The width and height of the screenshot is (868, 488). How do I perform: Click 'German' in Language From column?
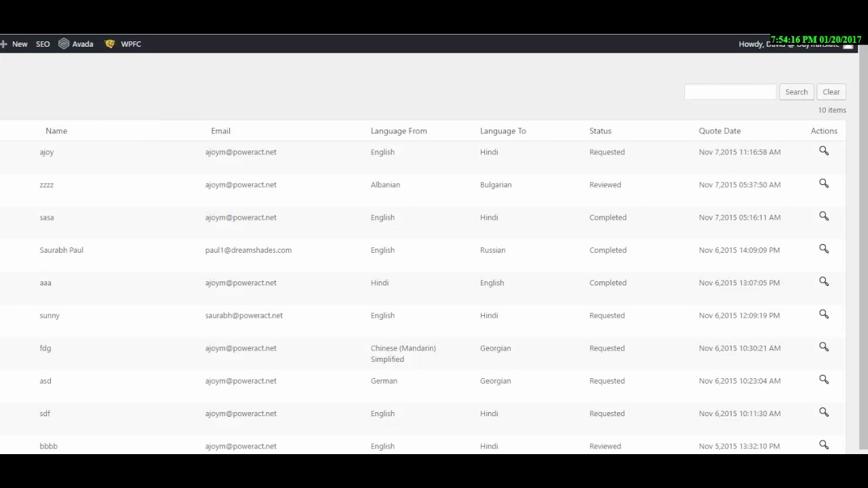[384, 381]
